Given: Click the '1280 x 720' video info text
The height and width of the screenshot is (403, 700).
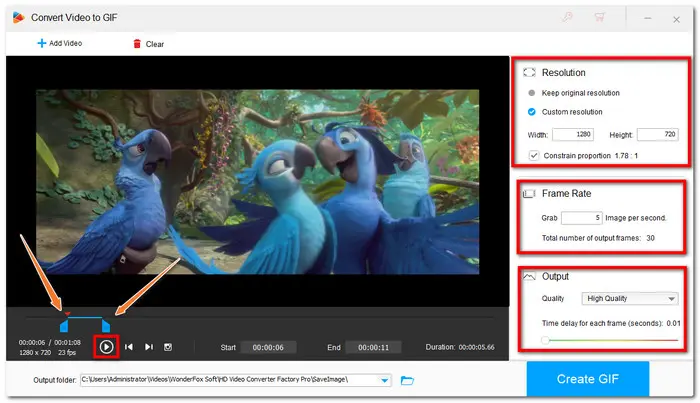Looking at the screenshot, I should point(35,353).
